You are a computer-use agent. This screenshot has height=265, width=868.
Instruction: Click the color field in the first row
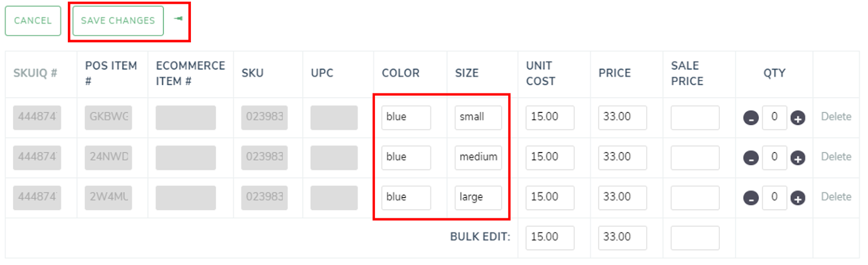[406, 117]
